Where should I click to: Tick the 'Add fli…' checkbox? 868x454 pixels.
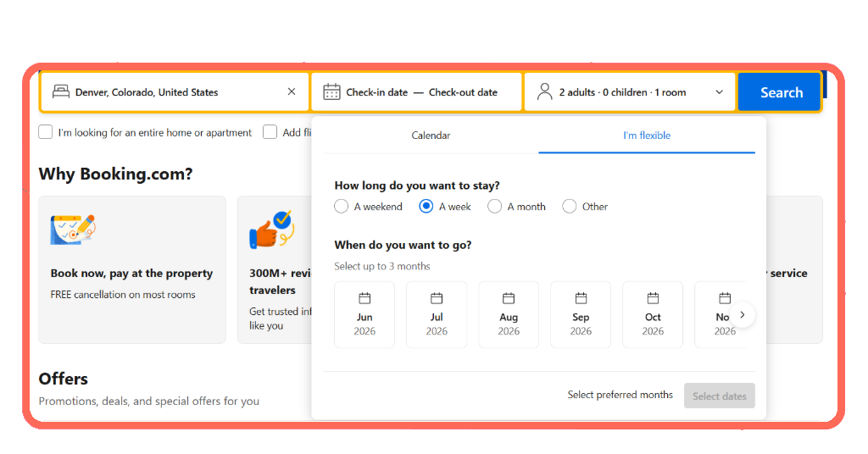(270, 132)
